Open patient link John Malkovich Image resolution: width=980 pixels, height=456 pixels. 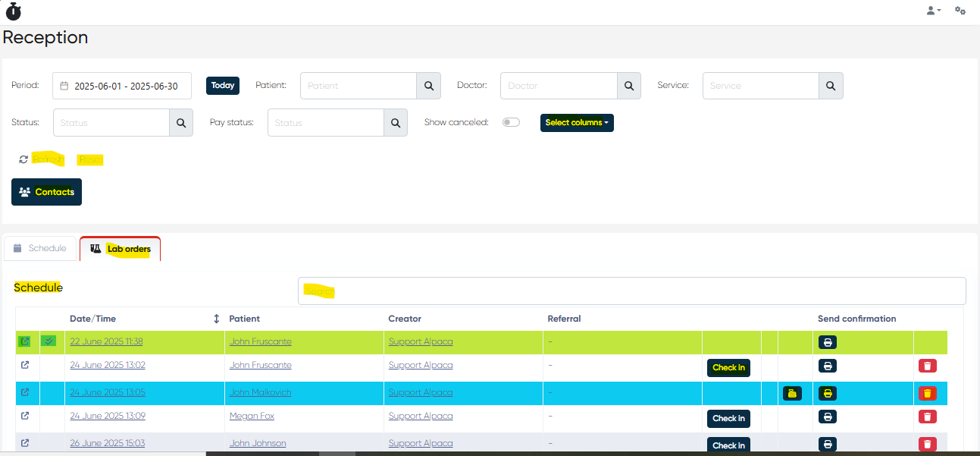point(260,392)
